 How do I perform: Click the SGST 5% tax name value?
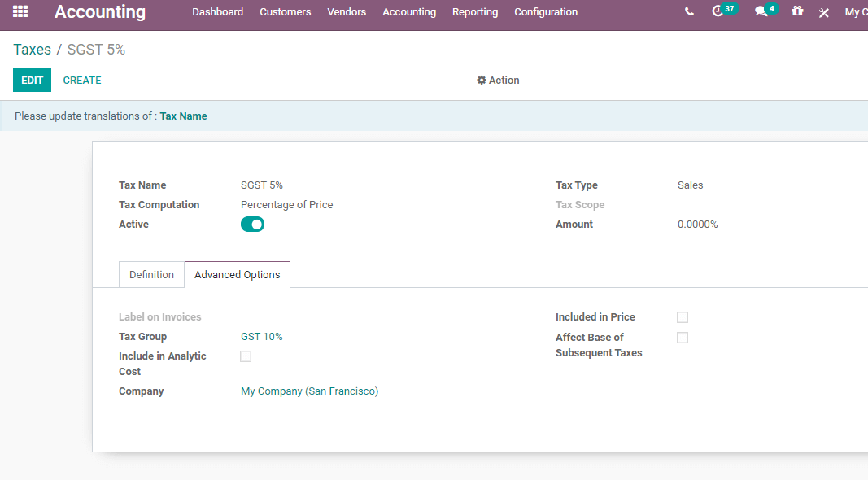pyautogui.click(x=262, y=185)
